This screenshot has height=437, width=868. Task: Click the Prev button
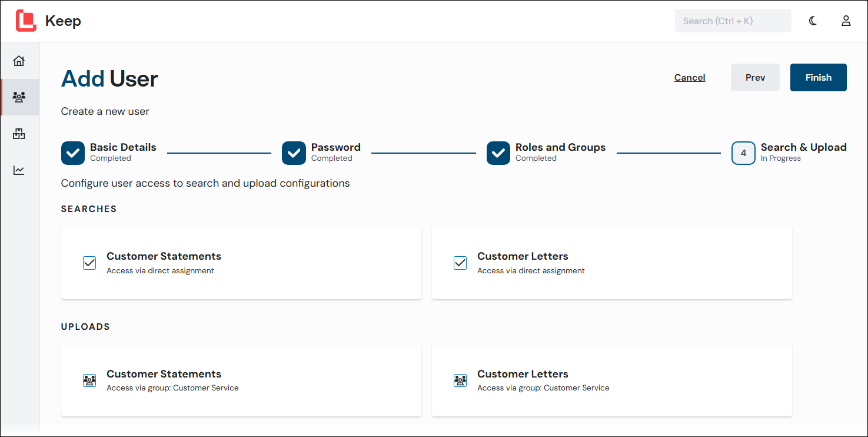(x=755, y=78)
